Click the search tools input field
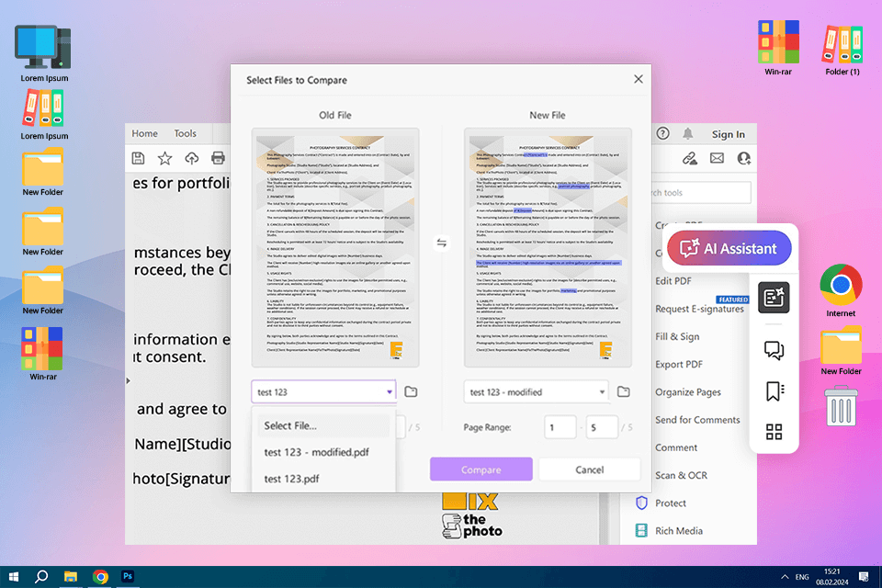Viewport: 882px width, 588px height. (x=701, y=192)
